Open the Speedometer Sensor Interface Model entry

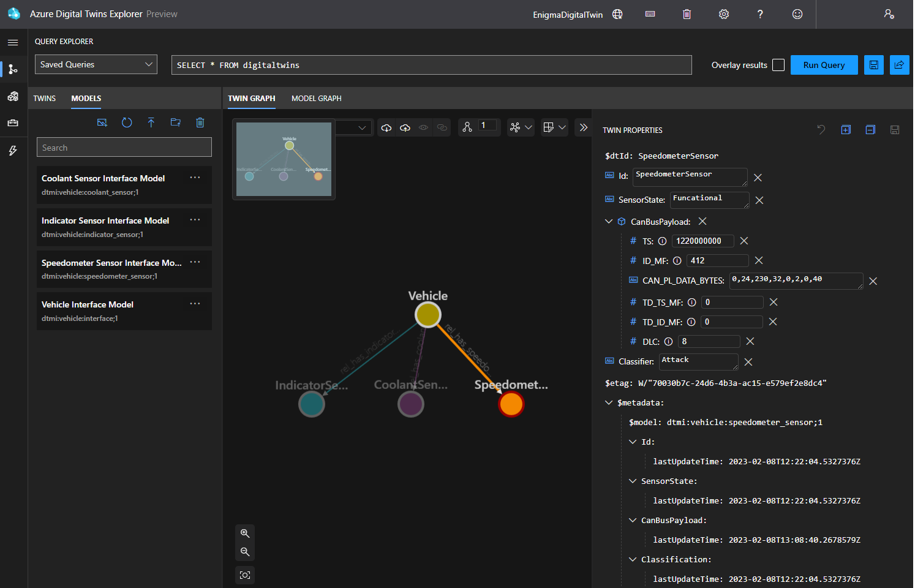(x=124, y=269)
